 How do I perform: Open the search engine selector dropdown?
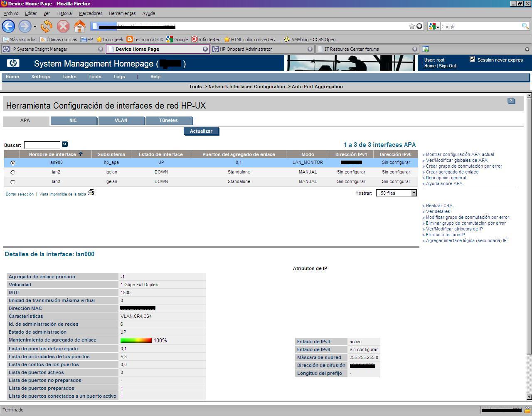pyautogui.click(x=433, y=27)
